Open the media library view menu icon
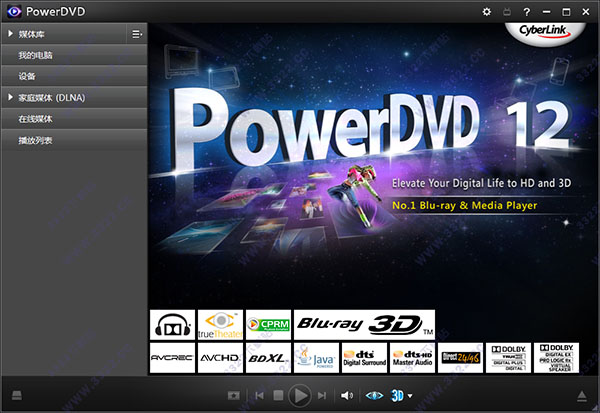Image resolution: width=600 pixels, height=413 pixels. click(137, 34)
